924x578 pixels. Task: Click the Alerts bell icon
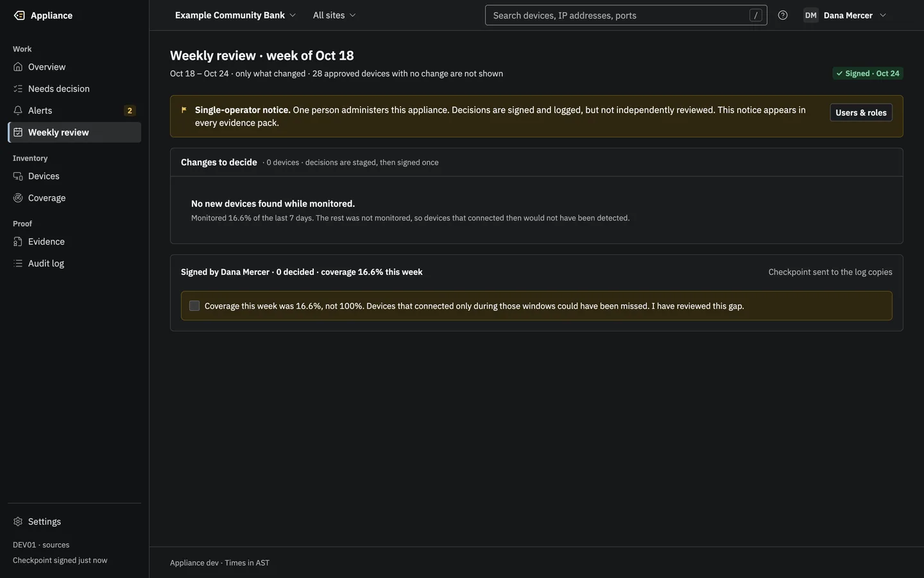point(18,110)
